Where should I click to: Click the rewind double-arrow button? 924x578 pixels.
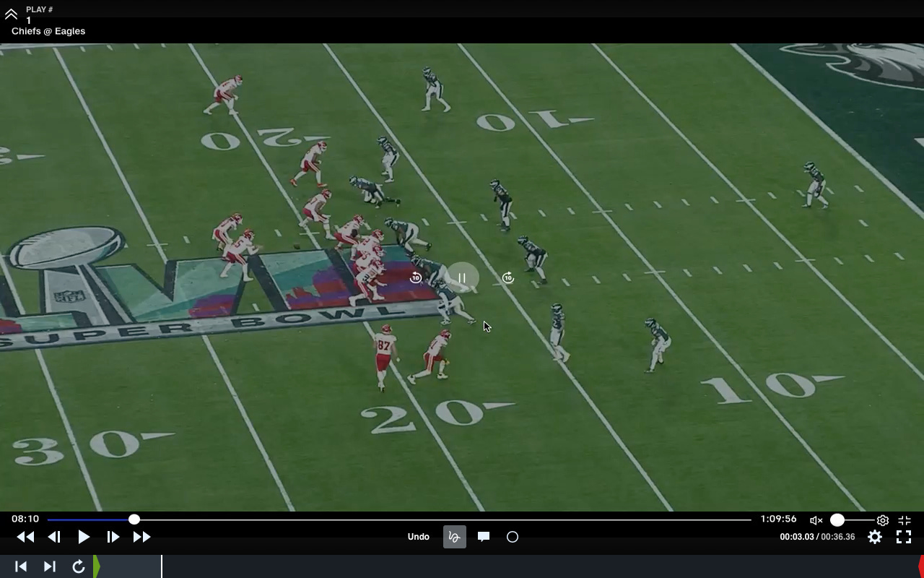point(25,537)
